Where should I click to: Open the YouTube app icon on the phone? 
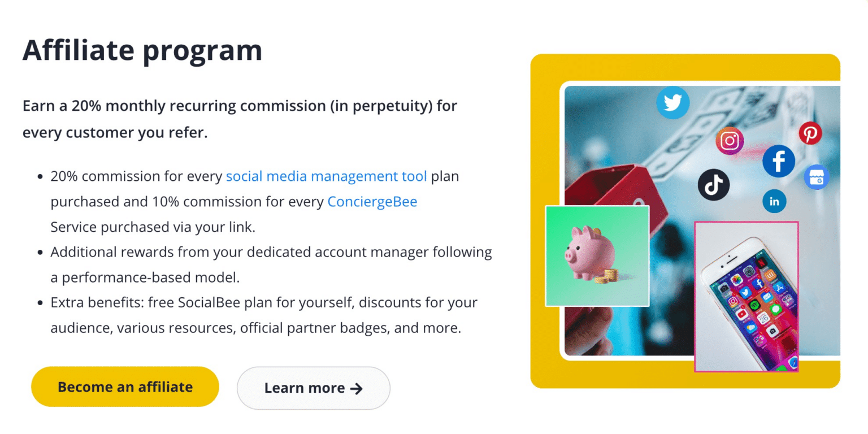(742, 314)
